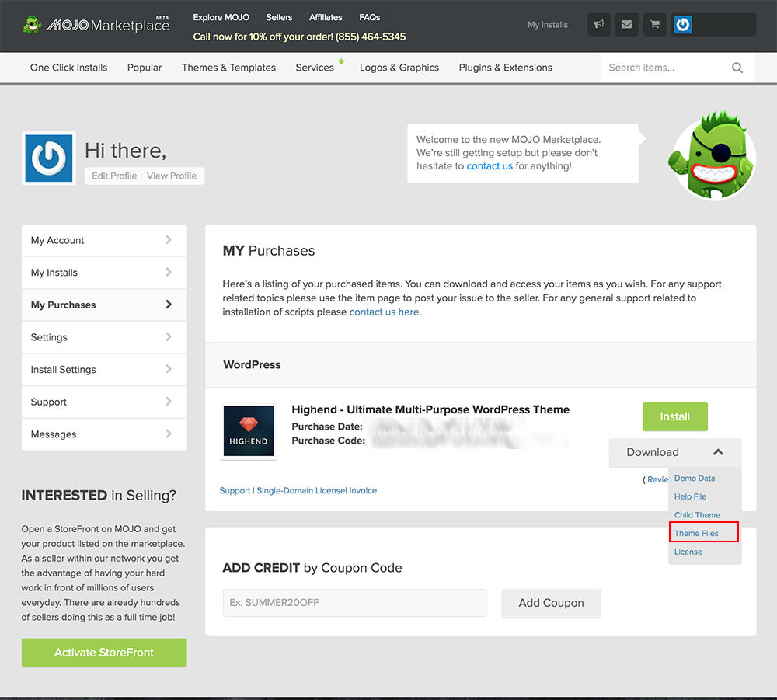Click the Activate StoreFront button
The image size is (777, 700).
click(x=104, y=653)
